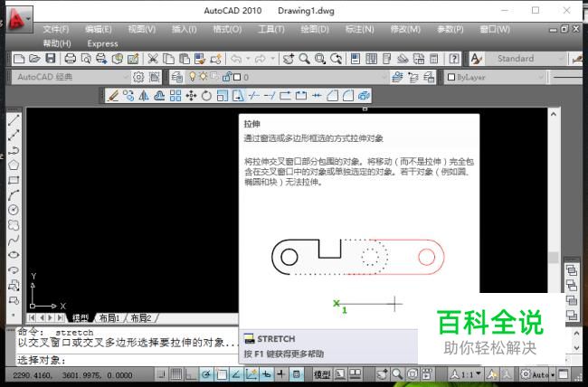
Task: Open the AutoCAD 经典 workspace dropdown
Action: (71, 77)
